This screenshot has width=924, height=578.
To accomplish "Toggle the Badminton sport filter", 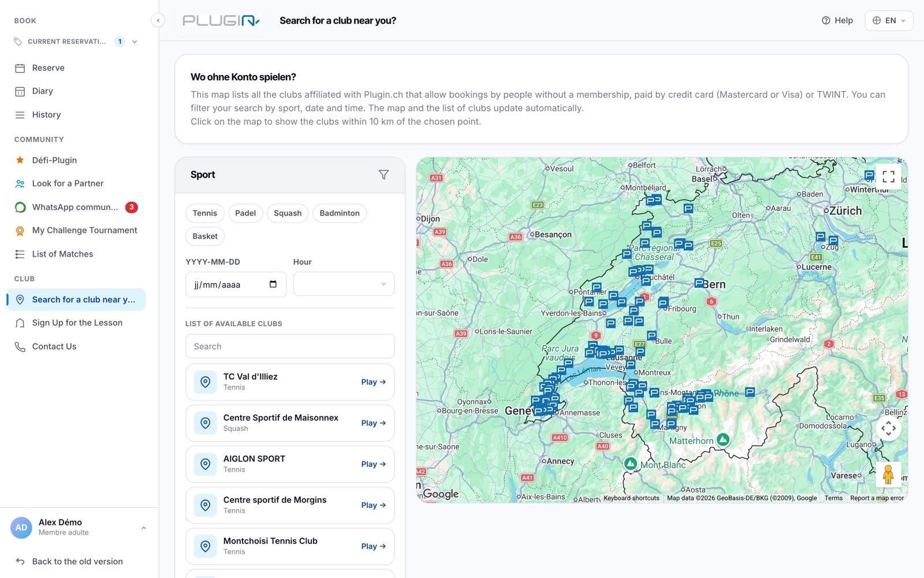I will click(x=340, y=213).
